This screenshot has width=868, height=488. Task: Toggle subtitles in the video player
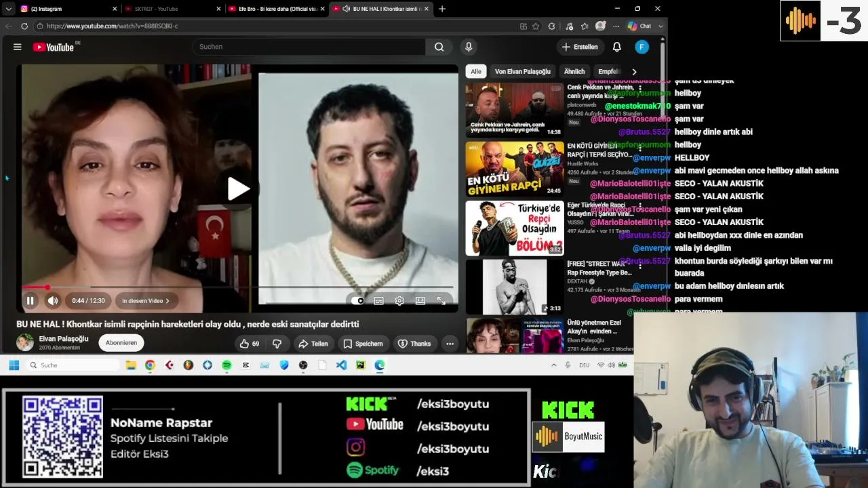[x=378, y=300]
